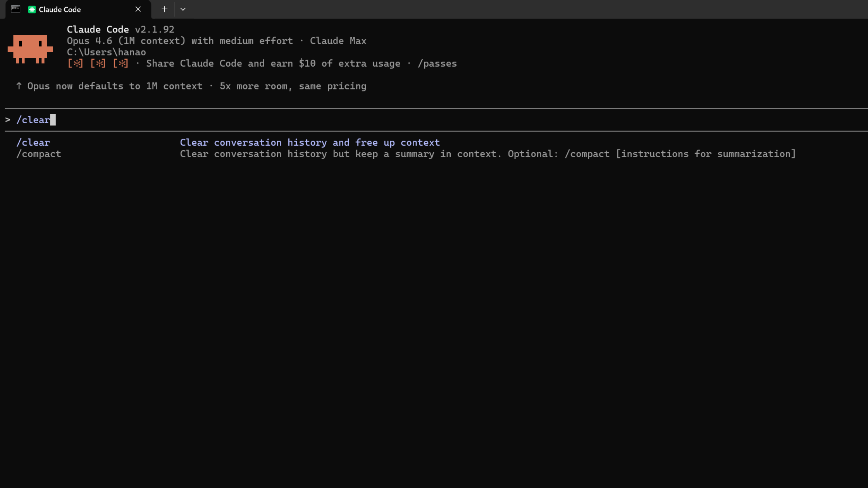Click the second [※] share badge icon
This screenshot has width=868, height=488.
(98, 63)
